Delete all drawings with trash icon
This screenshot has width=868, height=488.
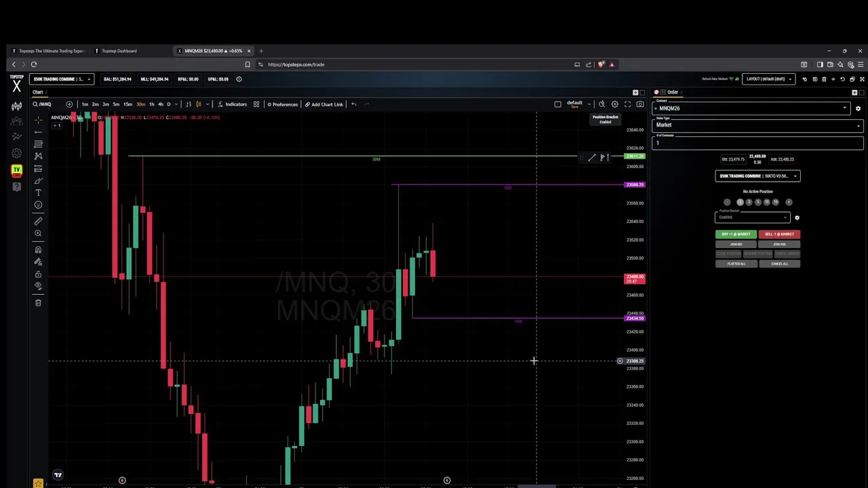point(38,302)
